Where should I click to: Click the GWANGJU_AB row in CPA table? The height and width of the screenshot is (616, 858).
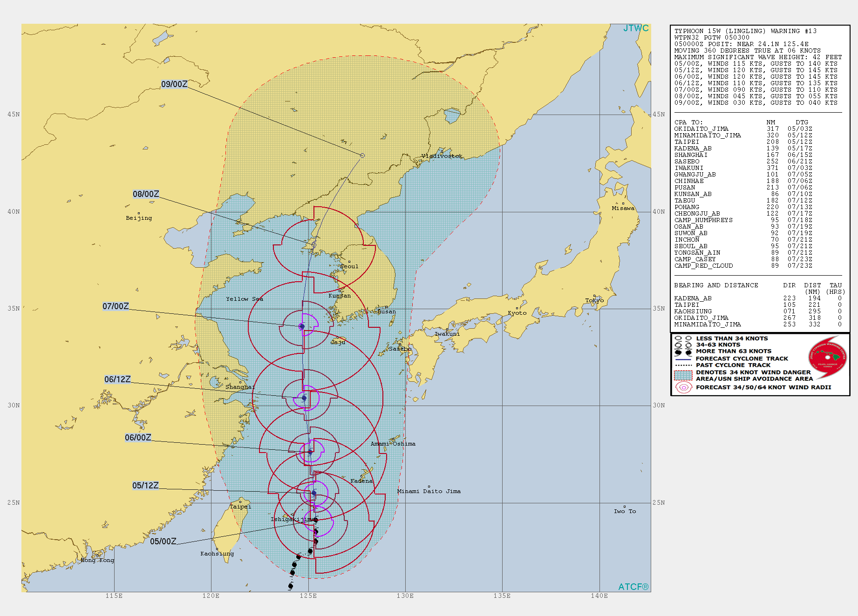click(743, 175)
